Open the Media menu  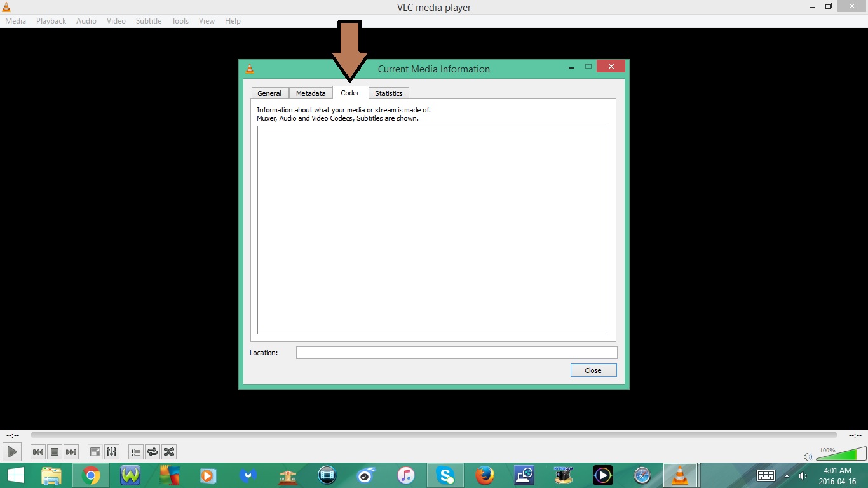coord(15,21)
